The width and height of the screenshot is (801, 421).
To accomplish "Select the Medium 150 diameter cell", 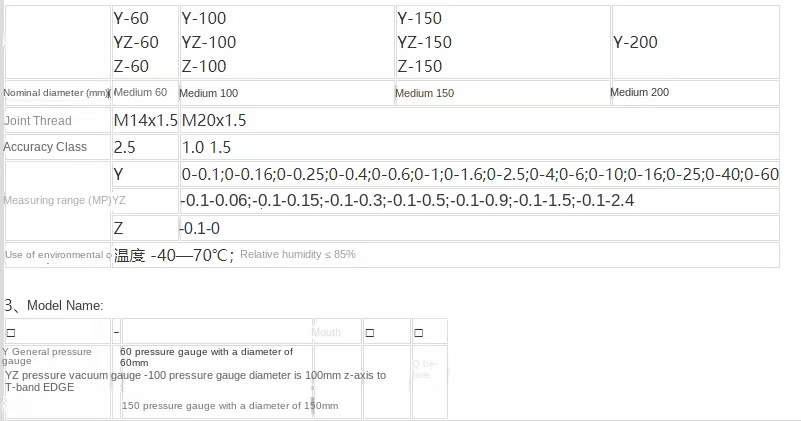I will tap(503, 92).
